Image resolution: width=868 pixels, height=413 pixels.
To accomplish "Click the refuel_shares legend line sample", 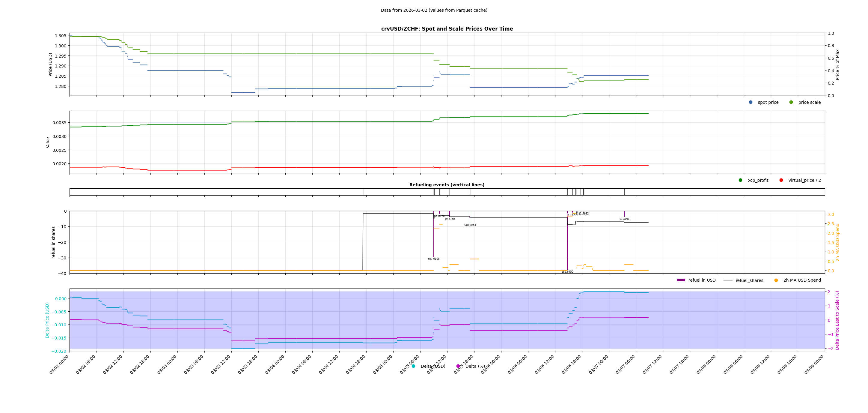I will tap(728, 280).
